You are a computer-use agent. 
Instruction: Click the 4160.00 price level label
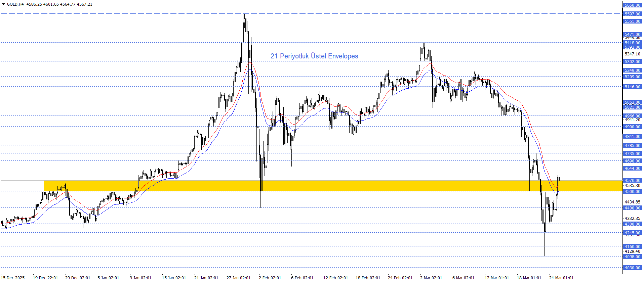632,247
